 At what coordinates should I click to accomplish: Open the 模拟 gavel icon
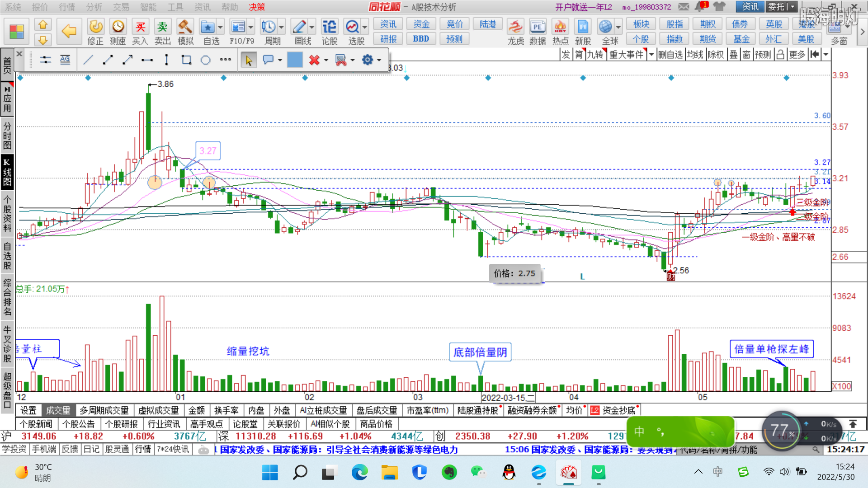tap(185, 27)
